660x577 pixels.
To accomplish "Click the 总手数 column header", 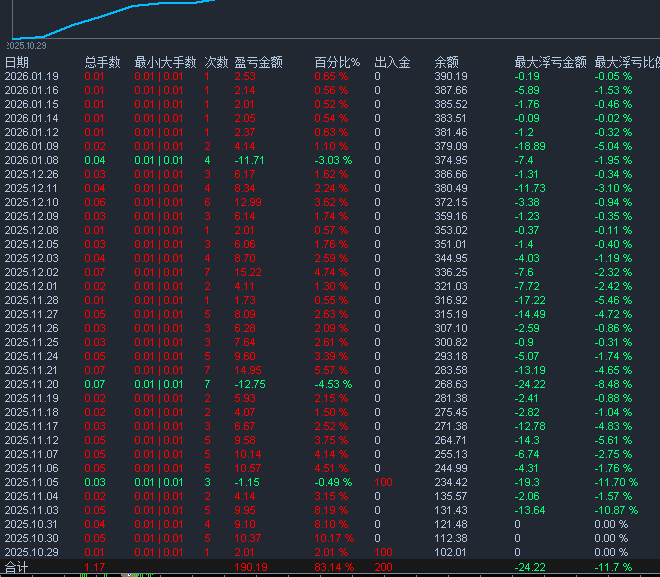I will point(102,62).
